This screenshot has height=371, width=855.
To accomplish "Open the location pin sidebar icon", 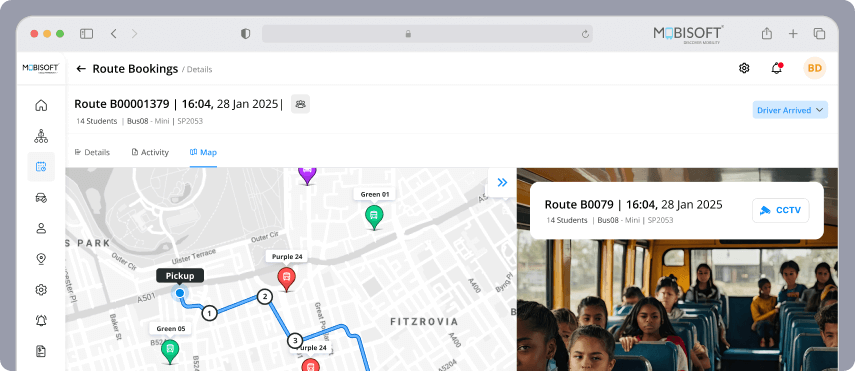I will (x=41, y=259).
